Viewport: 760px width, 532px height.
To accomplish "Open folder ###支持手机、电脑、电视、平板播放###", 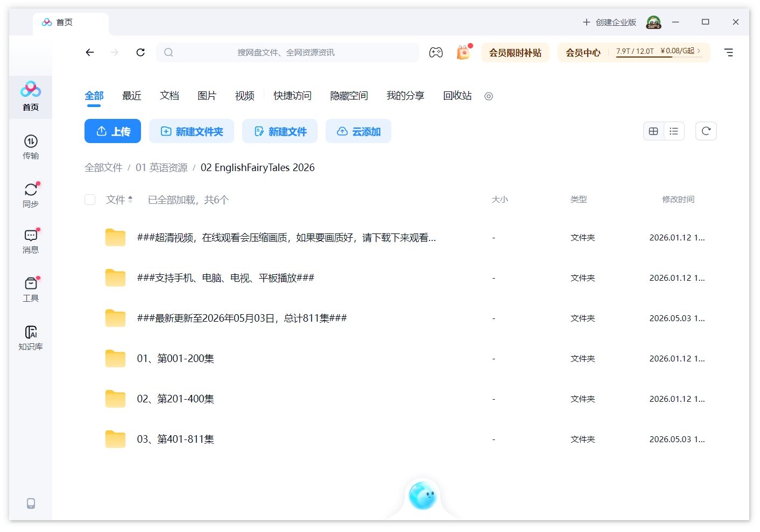I will coord(226,278).
